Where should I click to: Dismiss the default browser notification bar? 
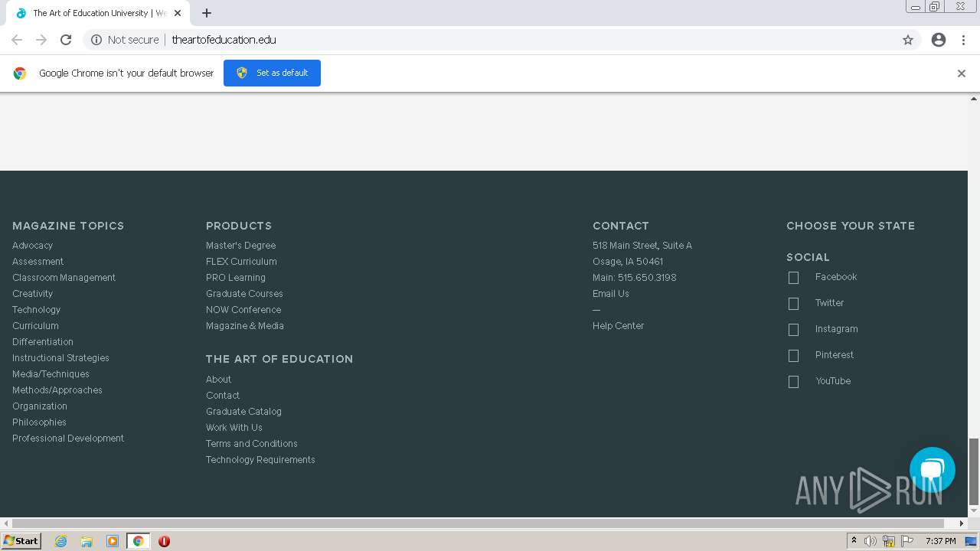tap(962, 73)
